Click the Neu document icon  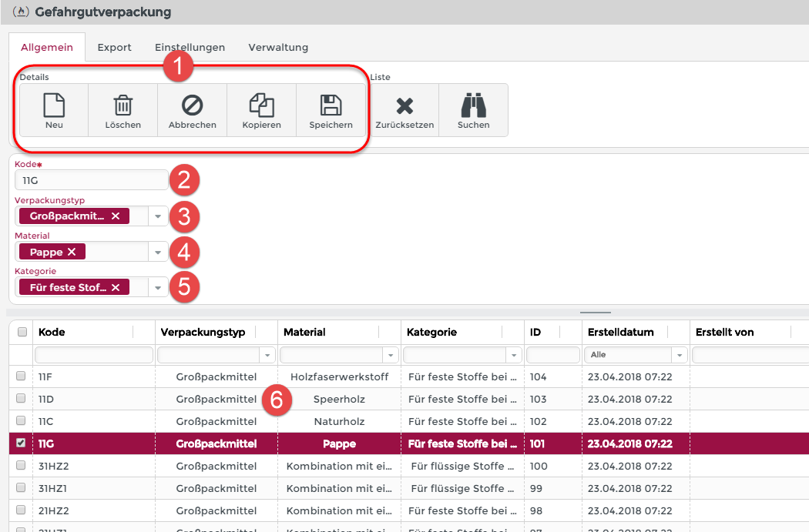(x=54, y=105)
